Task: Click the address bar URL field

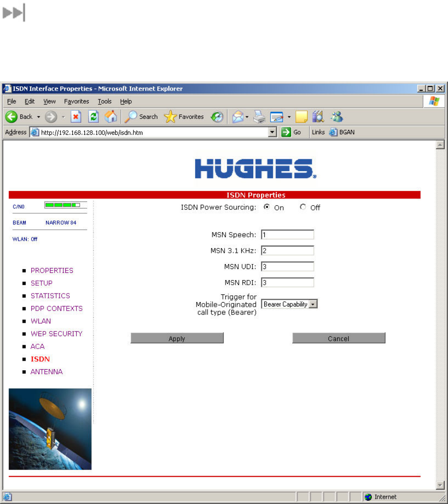Action: pyautogui.click(x=153, y=132)
